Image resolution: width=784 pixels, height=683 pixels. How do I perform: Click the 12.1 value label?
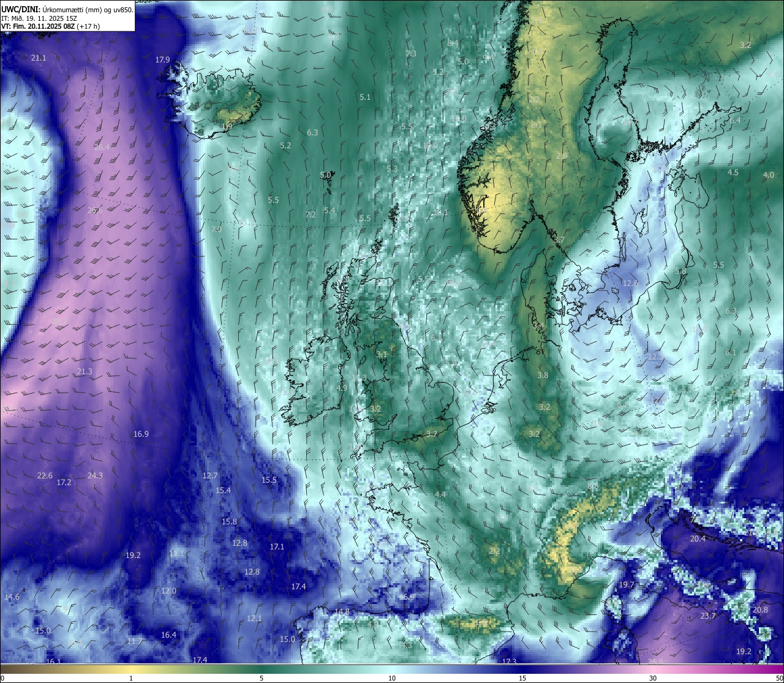(254, 619)
